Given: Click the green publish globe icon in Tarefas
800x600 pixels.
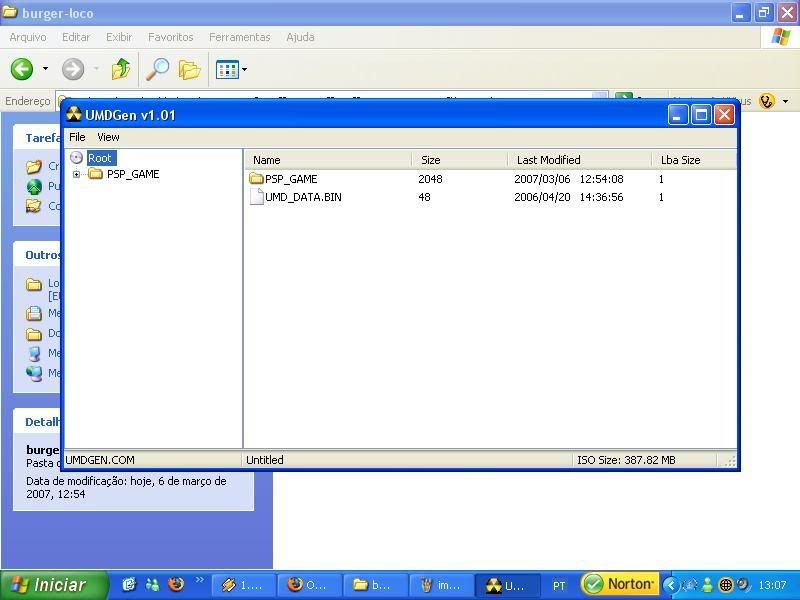Looking at the screenshot, I should coord(34,187).
